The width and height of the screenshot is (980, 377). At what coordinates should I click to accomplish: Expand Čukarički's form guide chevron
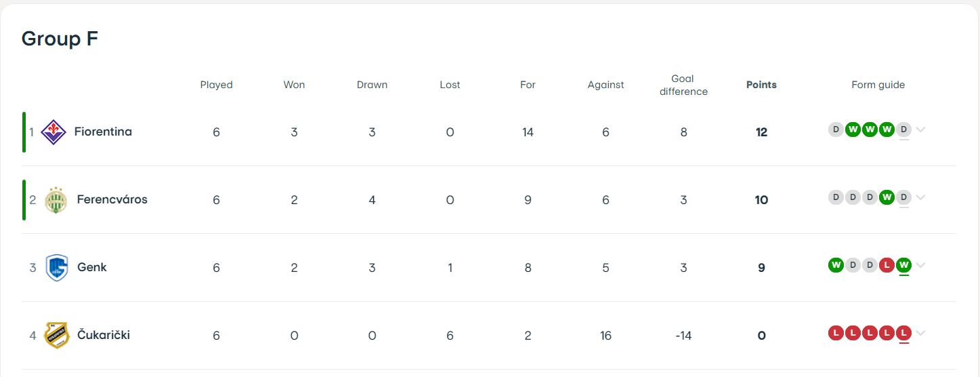[920, 334]
